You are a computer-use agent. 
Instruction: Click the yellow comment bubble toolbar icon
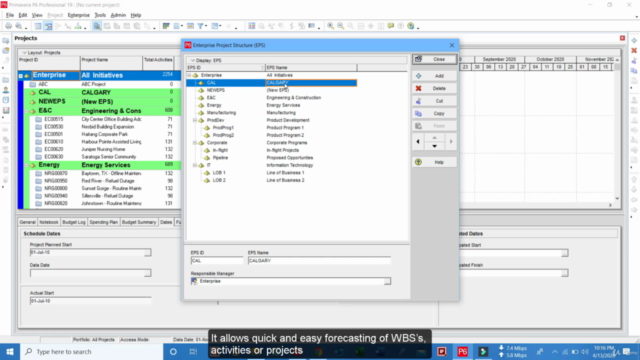point(391,26)
